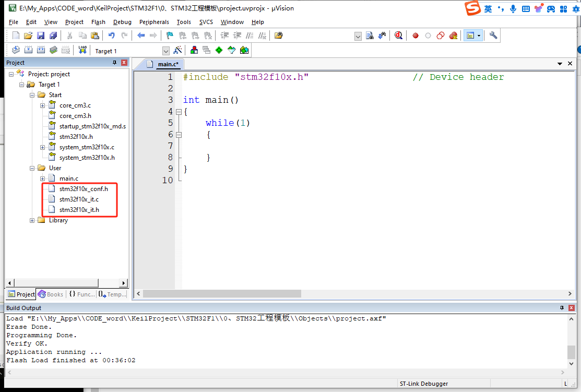
Task: Save the current file
Action: point(41,35)
